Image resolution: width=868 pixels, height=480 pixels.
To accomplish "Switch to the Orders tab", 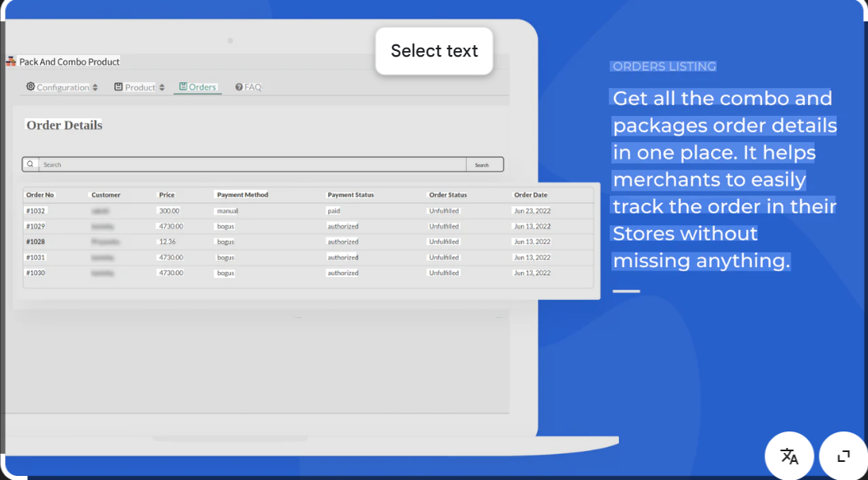I will point(200,86).
